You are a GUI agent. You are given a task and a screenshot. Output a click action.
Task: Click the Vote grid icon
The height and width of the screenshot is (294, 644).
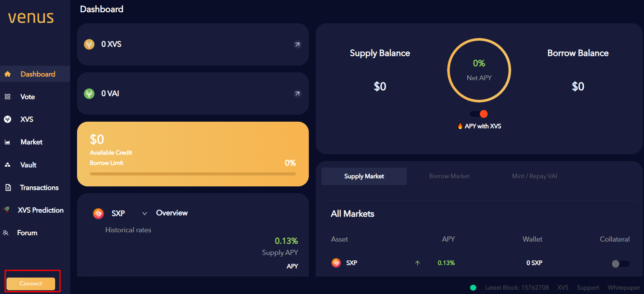pos(8,97)
